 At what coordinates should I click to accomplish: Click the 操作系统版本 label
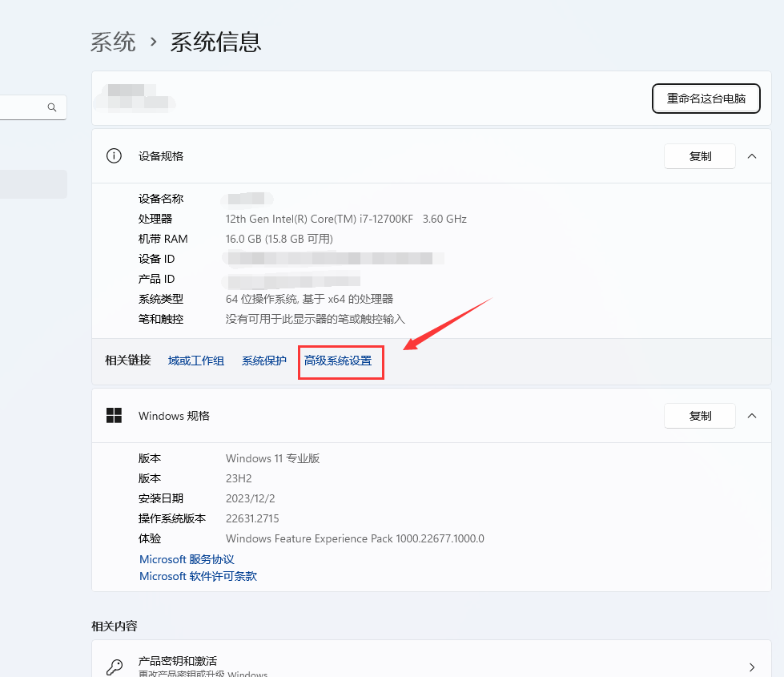[x=172, y=518]
